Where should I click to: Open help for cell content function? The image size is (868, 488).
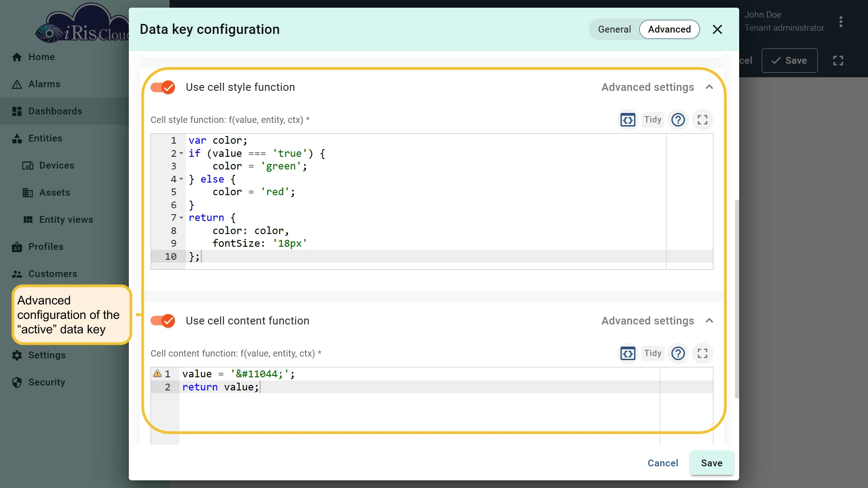pyautogui.click(x=678, y=353)
